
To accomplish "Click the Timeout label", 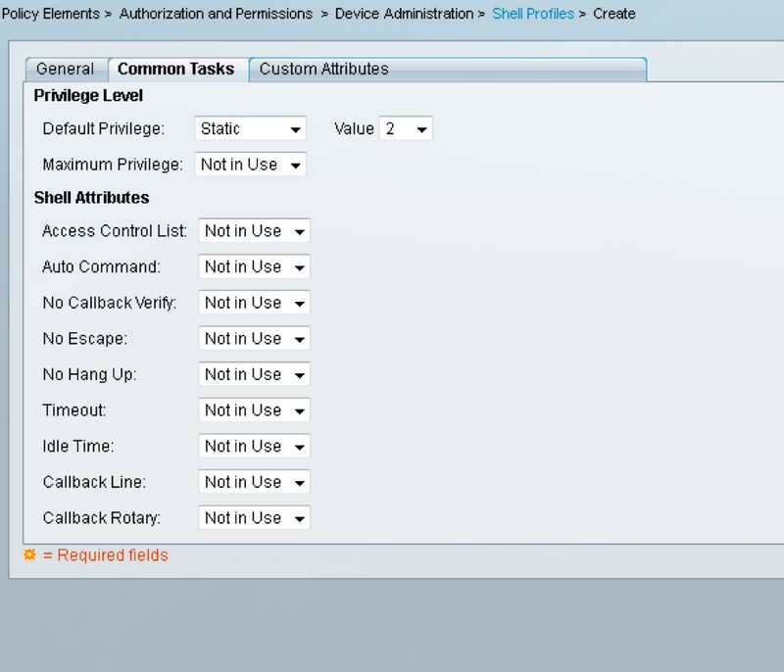I will click(x=74, y=410).
